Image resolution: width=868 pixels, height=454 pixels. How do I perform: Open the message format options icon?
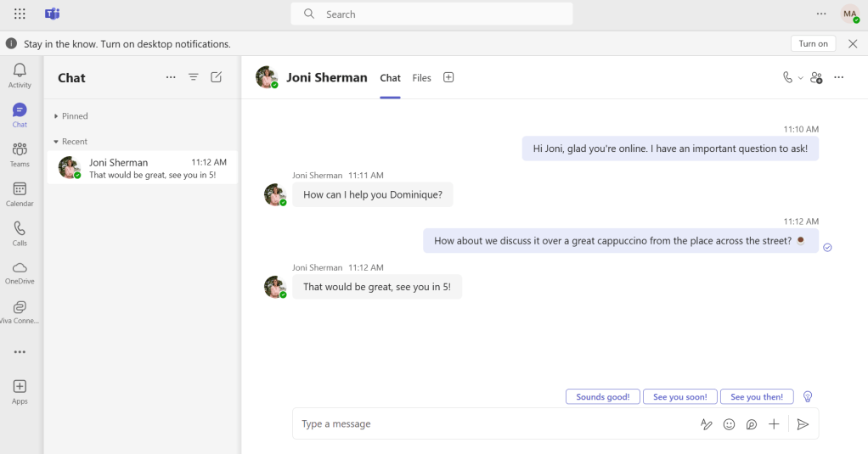706,424
